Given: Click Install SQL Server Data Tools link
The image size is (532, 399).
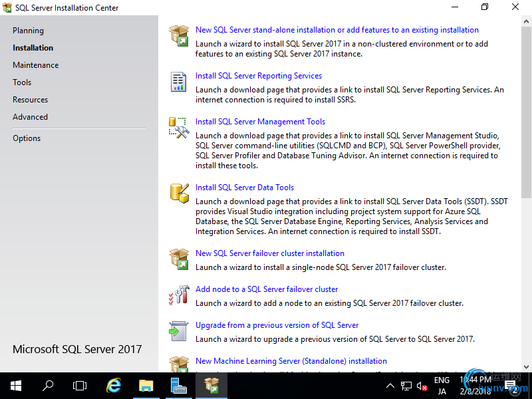Looking at the screenshot, I should click(245, 188).
